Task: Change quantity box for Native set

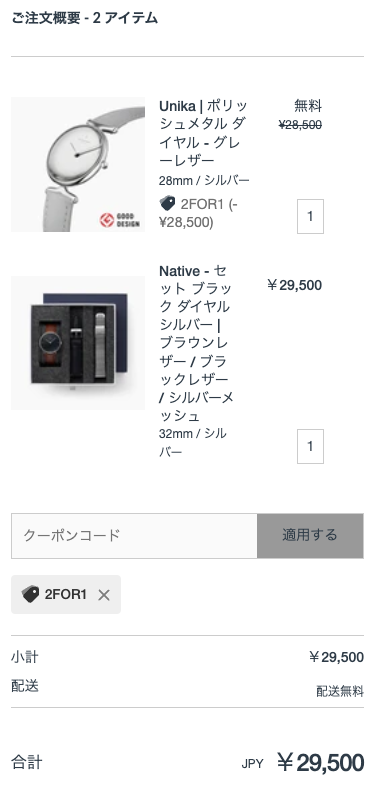Action: pyautogui.click(x=310, y=446)
